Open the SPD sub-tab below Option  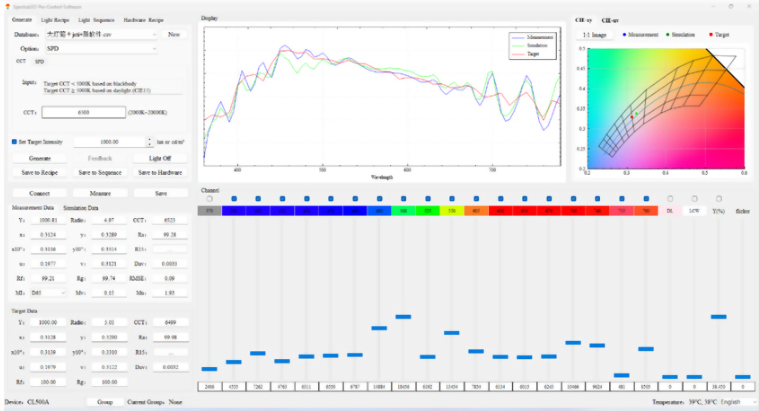(x=39, y=61)
